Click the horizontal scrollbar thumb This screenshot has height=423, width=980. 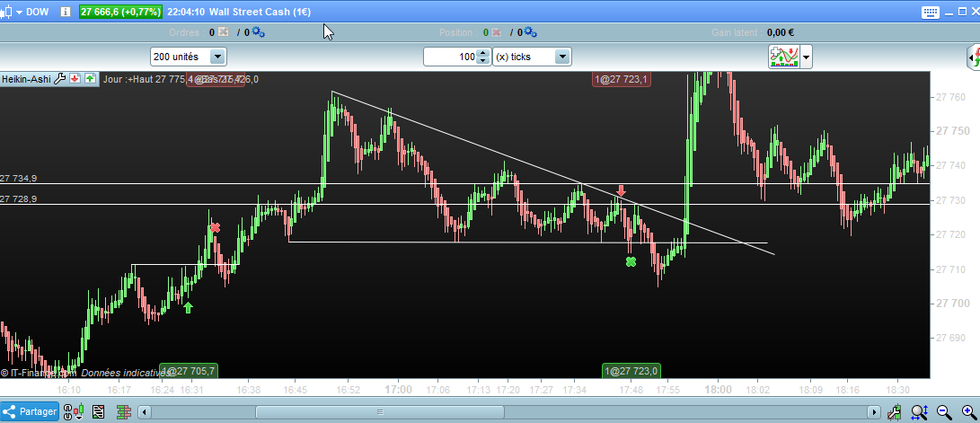(x=379, y=412)
